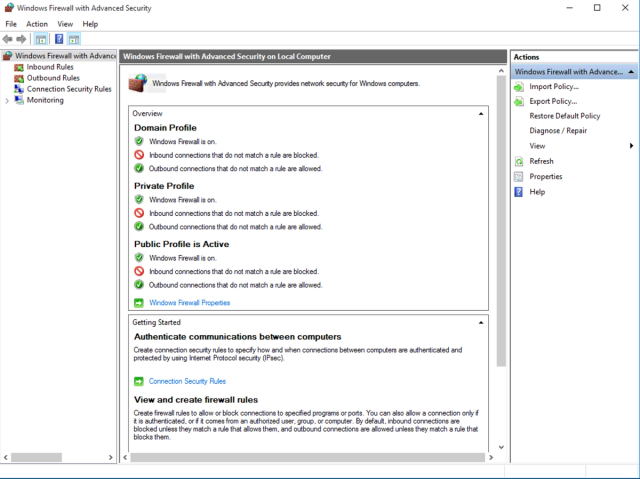Click the Forward arrow toolbar icon
Image resolution: width=640 pixels, height=479 pixels.
click(21, 39)
